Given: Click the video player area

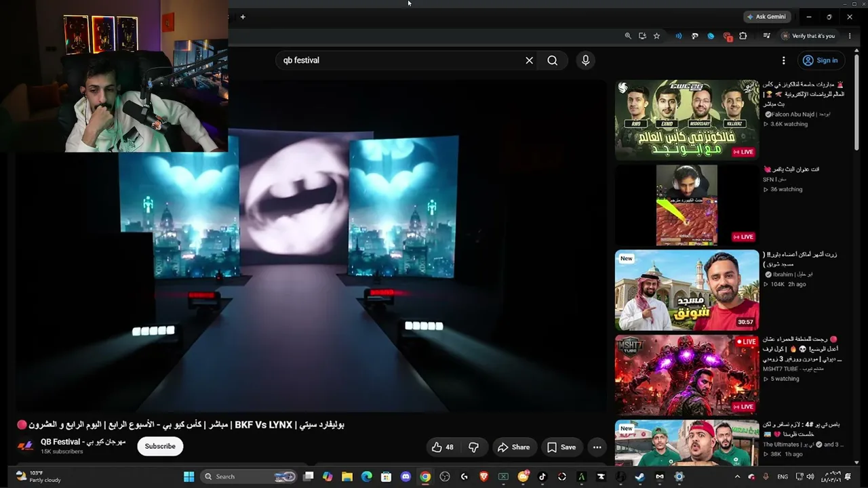Looking at the screenshot, I should tap(311, 245).
